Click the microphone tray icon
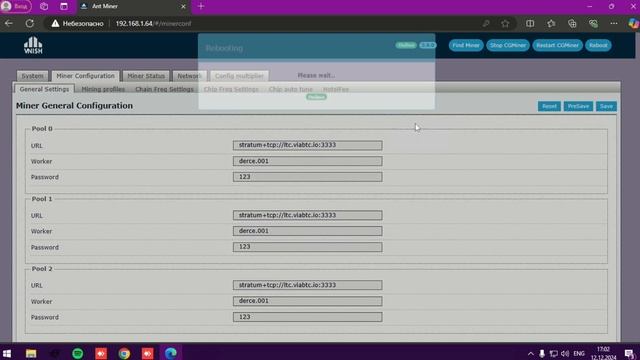Screen dimensions: 640x360 (542, 353)
